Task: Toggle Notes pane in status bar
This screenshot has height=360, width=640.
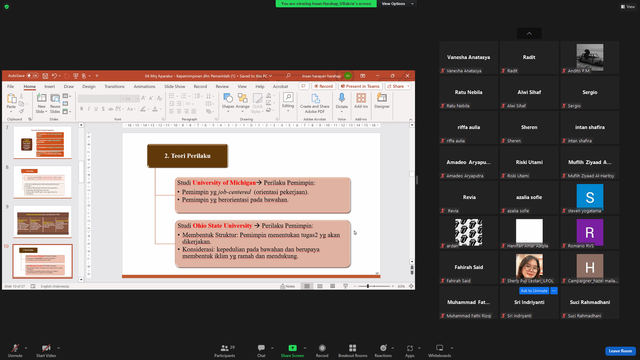Action: coord(288,286)
